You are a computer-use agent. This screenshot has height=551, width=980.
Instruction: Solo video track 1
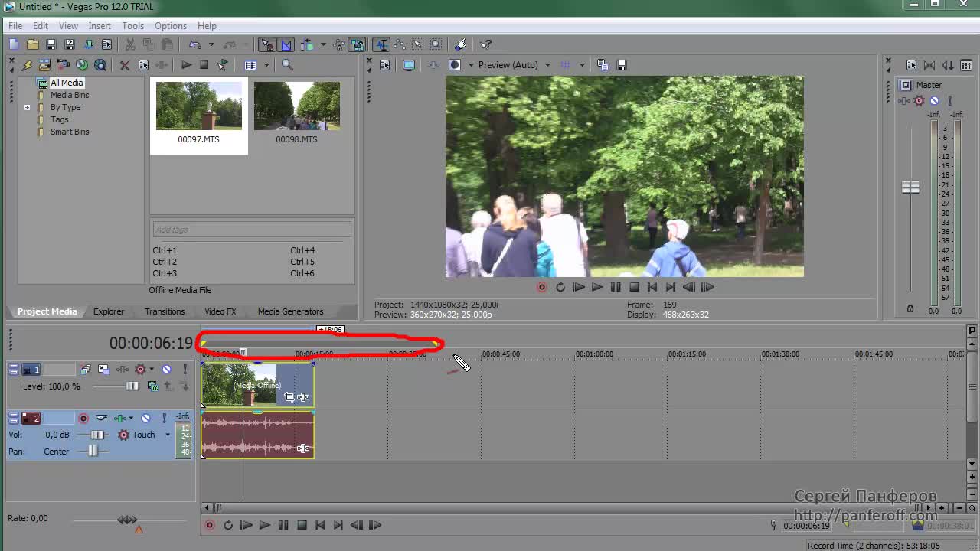185,370
